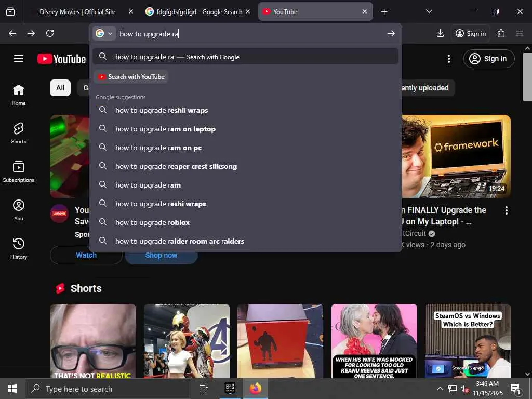Image resolution: width=532 pixels, height=399 pixels.
Task: Select the Recently uploaded filter chip
Action: click(428, 88)
